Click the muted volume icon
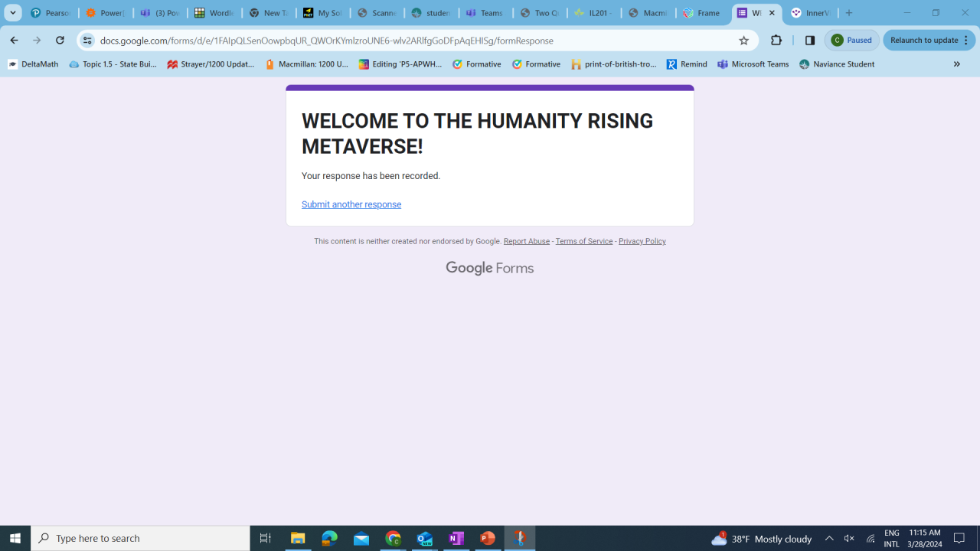980x551 pixels. 849,539
